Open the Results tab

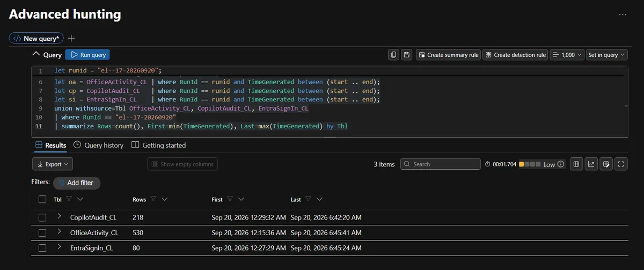[51, 145]
